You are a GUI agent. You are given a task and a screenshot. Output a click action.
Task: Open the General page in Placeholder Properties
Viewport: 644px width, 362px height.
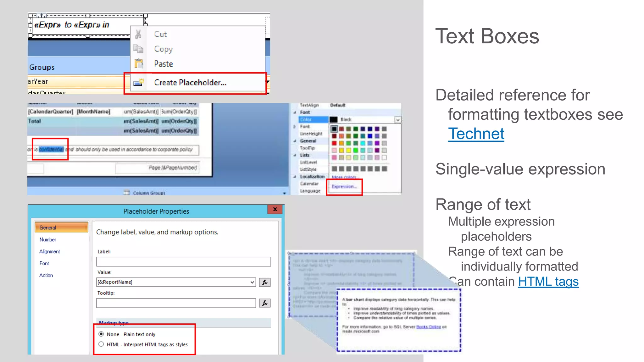click(61, 228)
